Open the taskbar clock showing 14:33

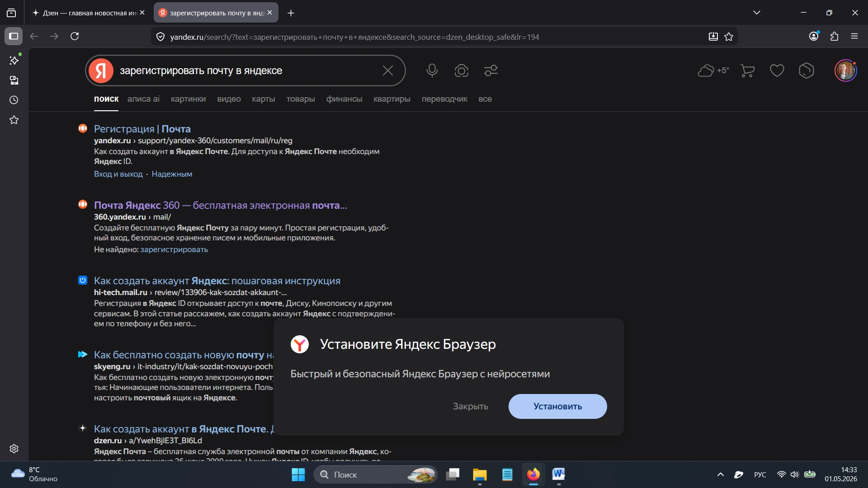(x=841, y=474)
